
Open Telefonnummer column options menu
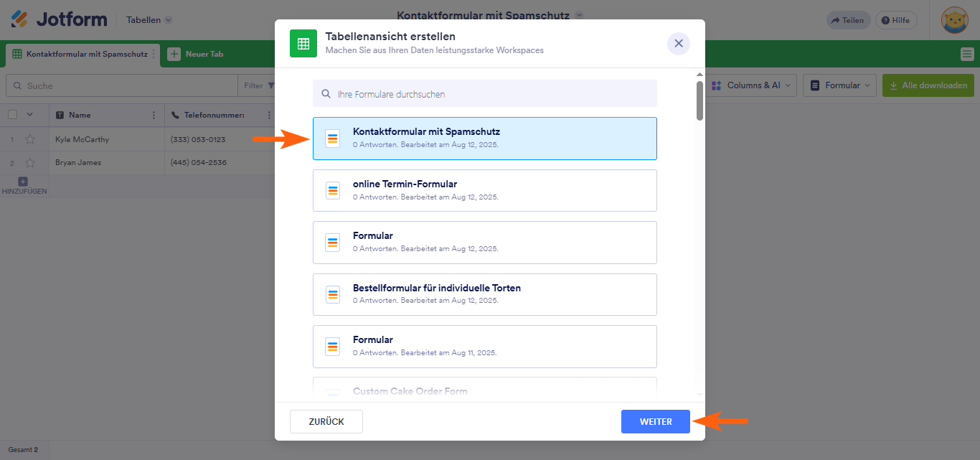pyautogui.click(x=270, y=115)
